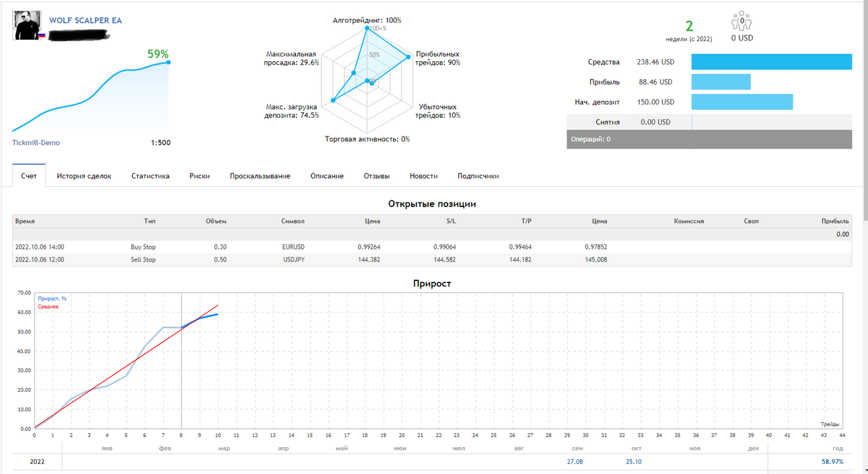Click the Нач. депозит 150.00 USD bar

click(x=742, y=102)
